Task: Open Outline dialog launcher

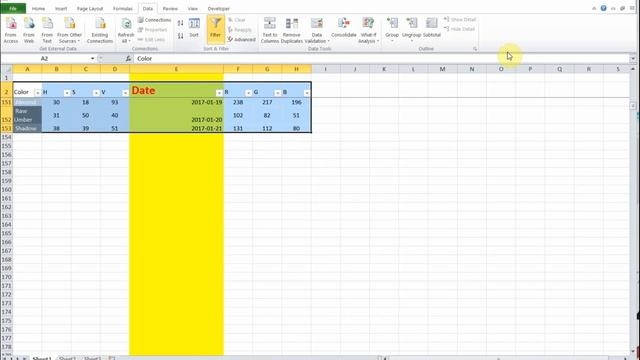Action: tap(475, 49)
